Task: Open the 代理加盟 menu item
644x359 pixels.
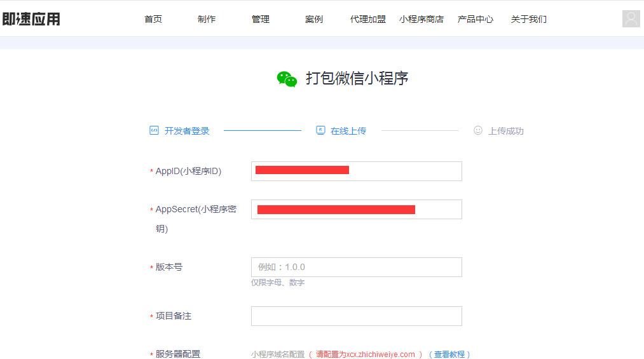Action: coord(367,19)
